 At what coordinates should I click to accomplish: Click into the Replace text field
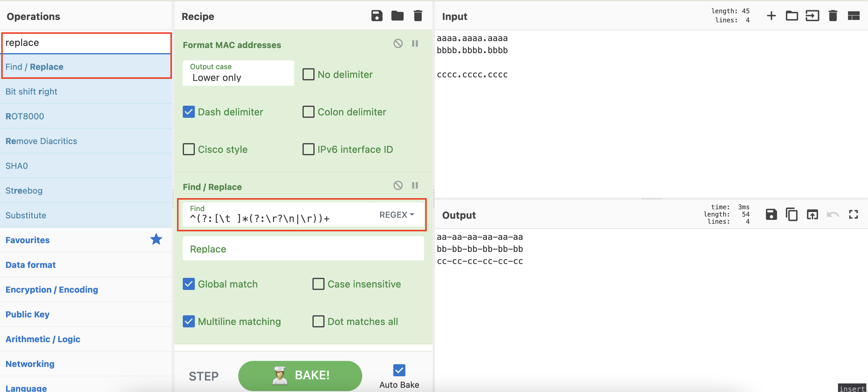[303, 249]
